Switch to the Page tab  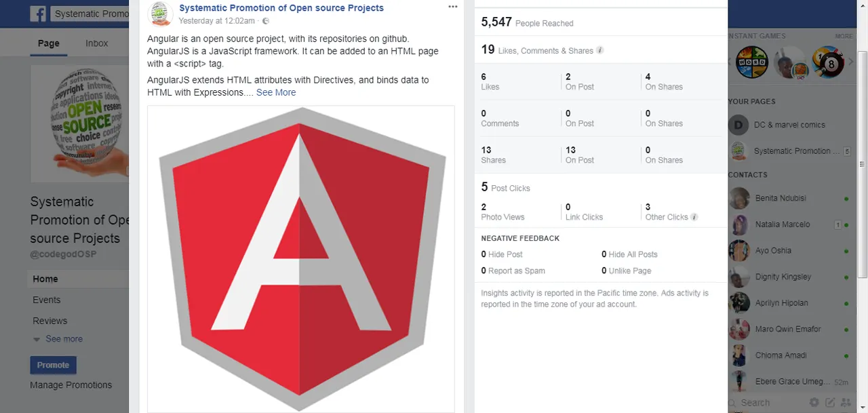(x=49, y=43)
